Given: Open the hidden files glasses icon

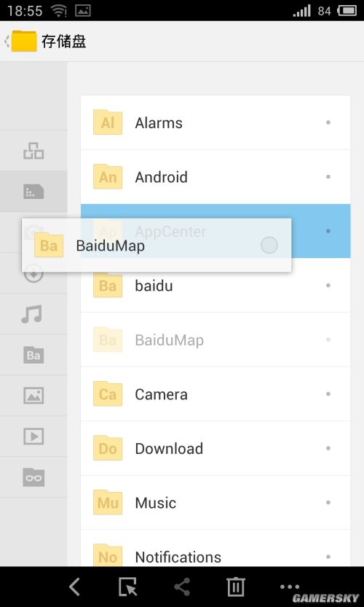Looking at the screenshot, I should tap(33, 477).
